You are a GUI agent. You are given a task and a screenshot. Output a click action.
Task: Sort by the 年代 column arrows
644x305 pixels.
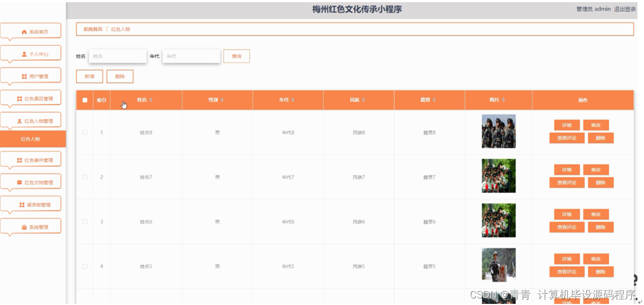coord(293,100)
